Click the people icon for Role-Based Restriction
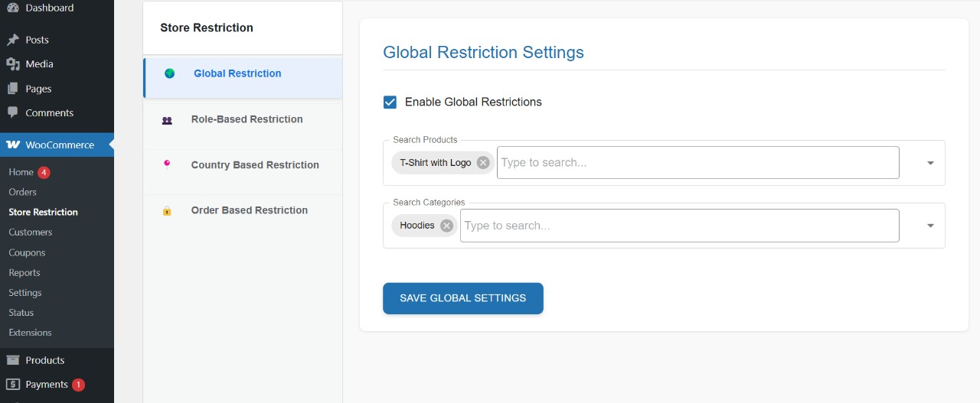 tap(167, 120)
